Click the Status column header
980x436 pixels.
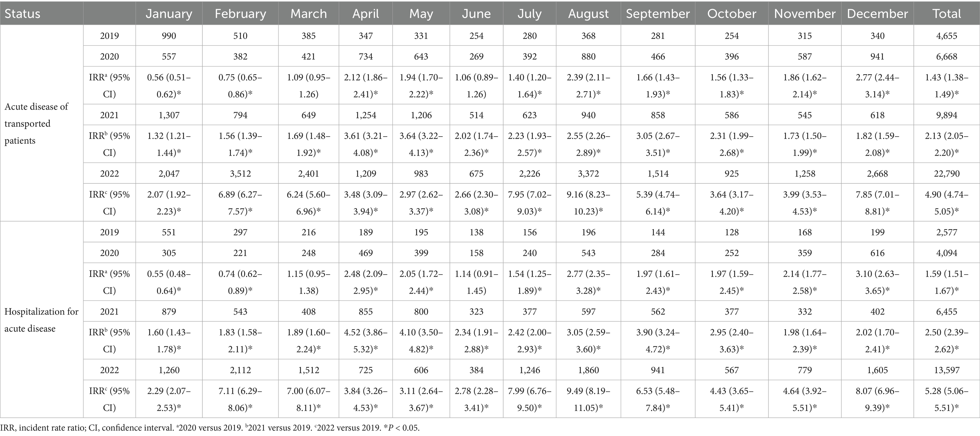coord(22,14)
